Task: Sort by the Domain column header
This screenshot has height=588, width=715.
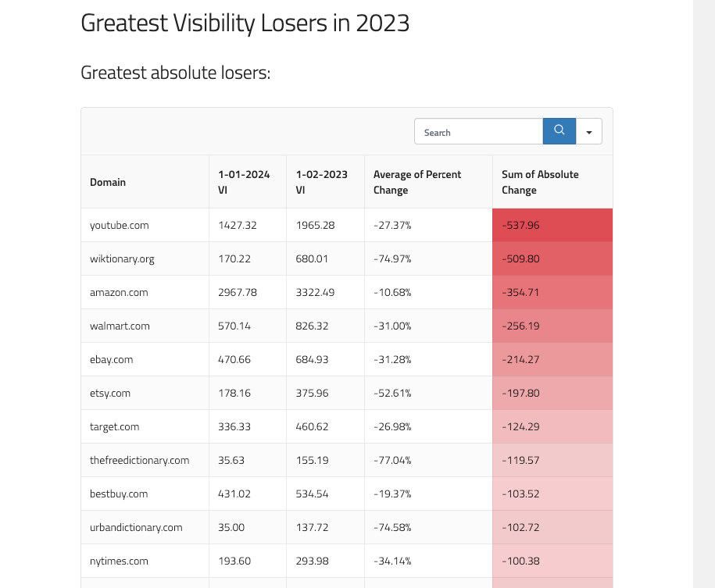Action: [108, 182]
